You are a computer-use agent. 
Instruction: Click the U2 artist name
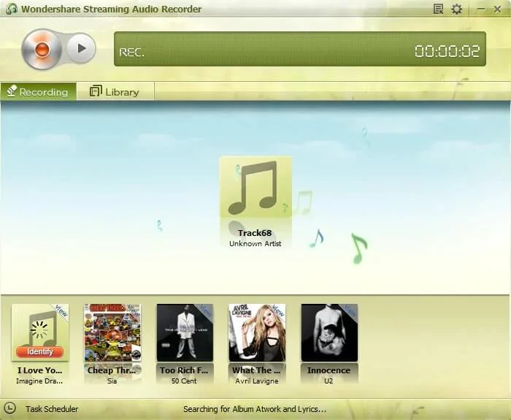(328, 381)
